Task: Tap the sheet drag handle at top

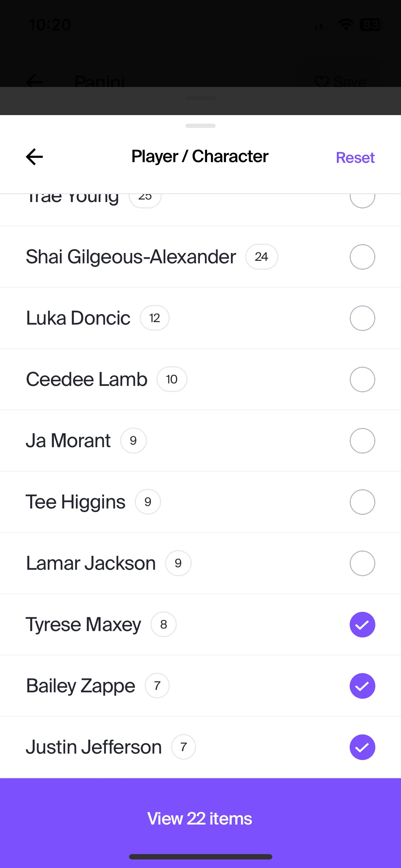Action: 200,126
